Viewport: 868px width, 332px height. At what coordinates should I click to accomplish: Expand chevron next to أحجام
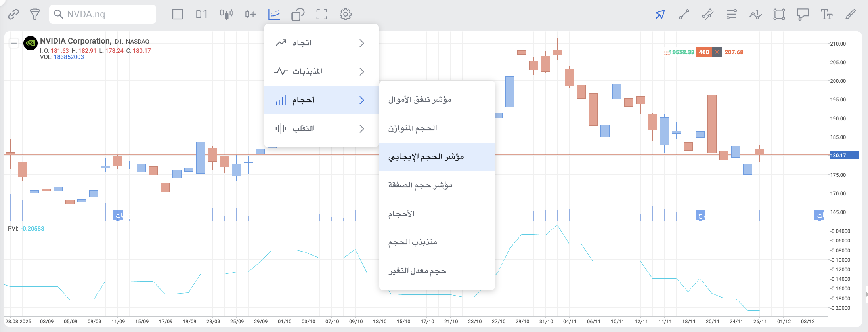[361, 100]
